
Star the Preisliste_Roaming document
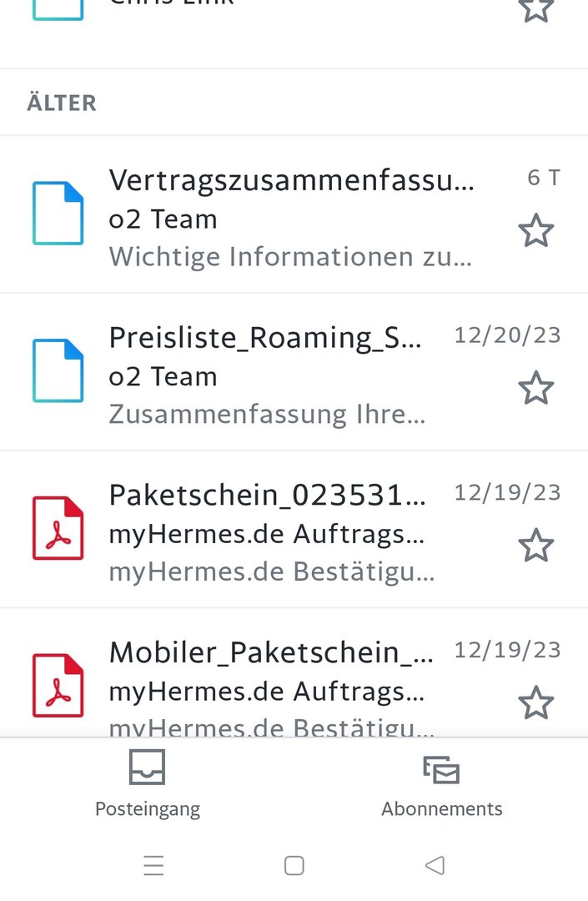coord(535,389)
